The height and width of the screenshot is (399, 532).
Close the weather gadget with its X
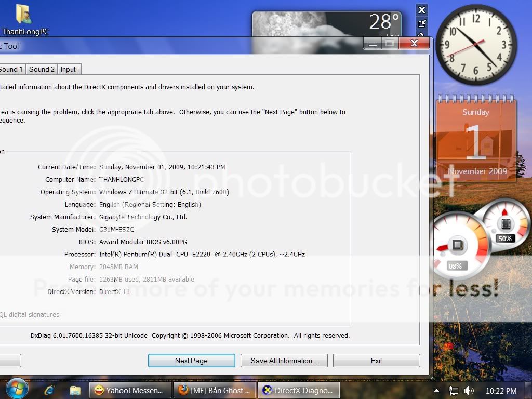422,10
